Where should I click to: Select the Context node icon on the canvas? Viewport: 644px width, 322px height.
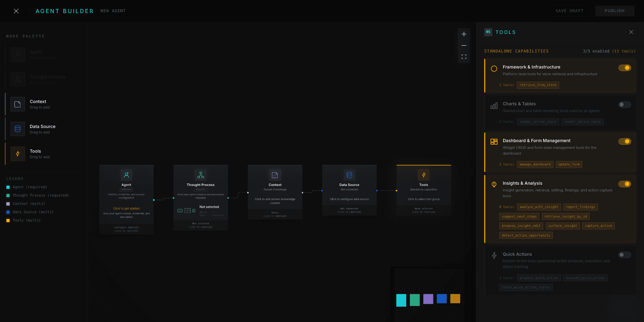(x=275, y=175)
